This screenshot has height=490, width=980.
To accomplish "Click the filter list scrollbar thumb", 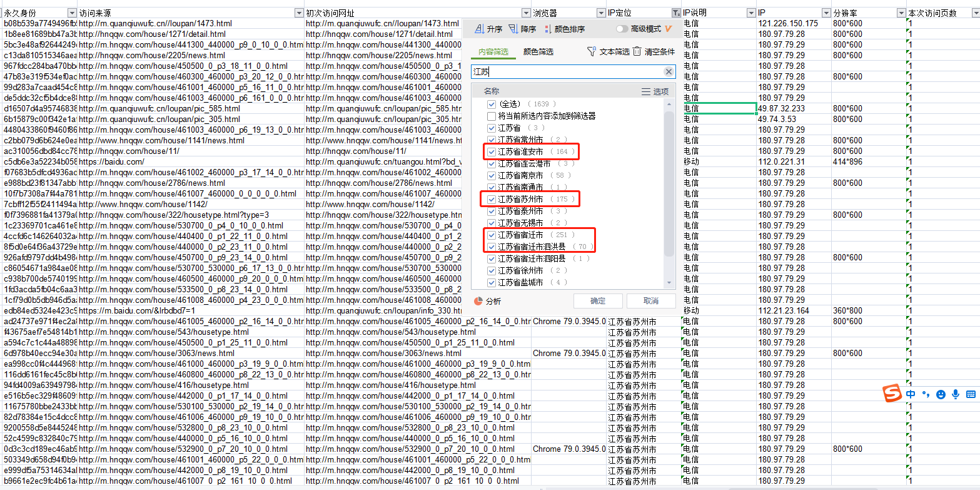I will pyautogui.click(x=670, y=183).
